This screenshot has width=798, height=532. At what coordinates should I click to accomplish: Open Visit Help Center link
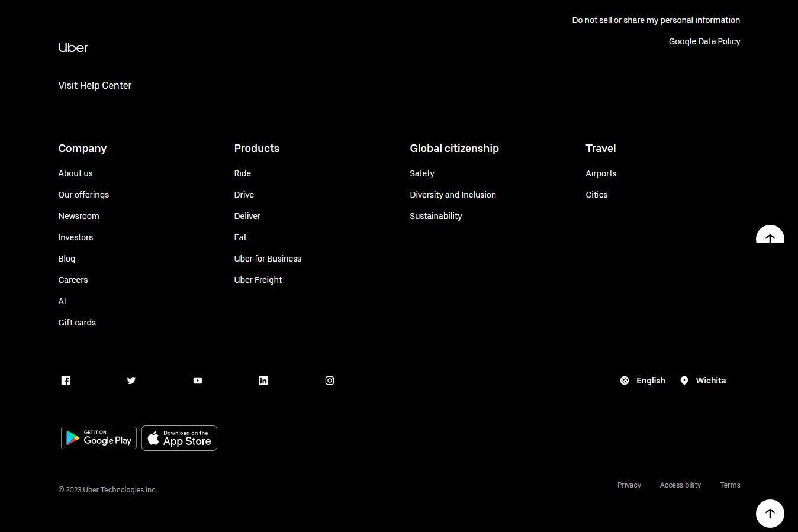(x=95, y=85)
